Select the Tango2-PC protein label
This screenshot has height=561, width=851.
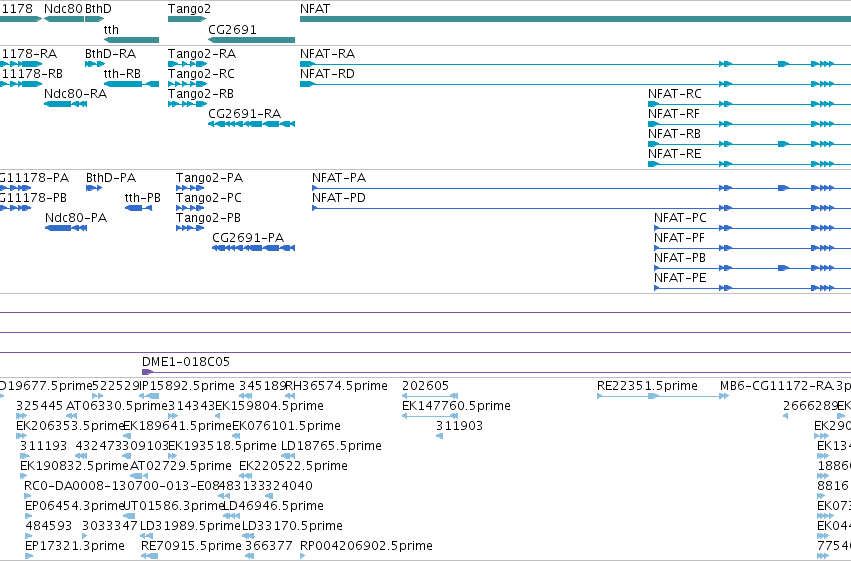point(209,198)
